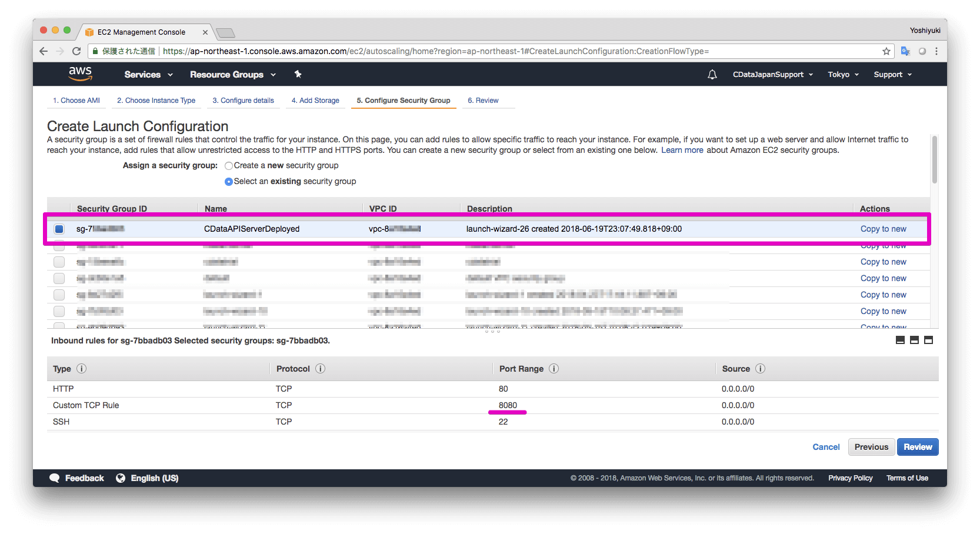Image resolution: width=980 pixels, height=534 pixels.
Task: Click port range value '8080'
Action: click(508, 405)
